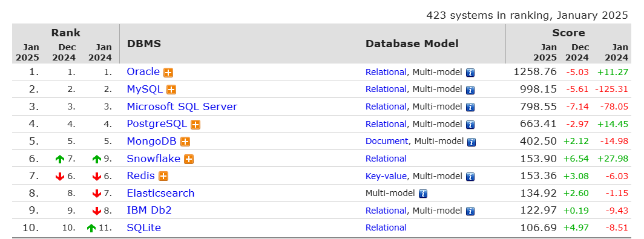Click the Elasticsearch score 134.92
This screenshot has height=239, width=644.
pyautogui.click(x=539, y=193)
